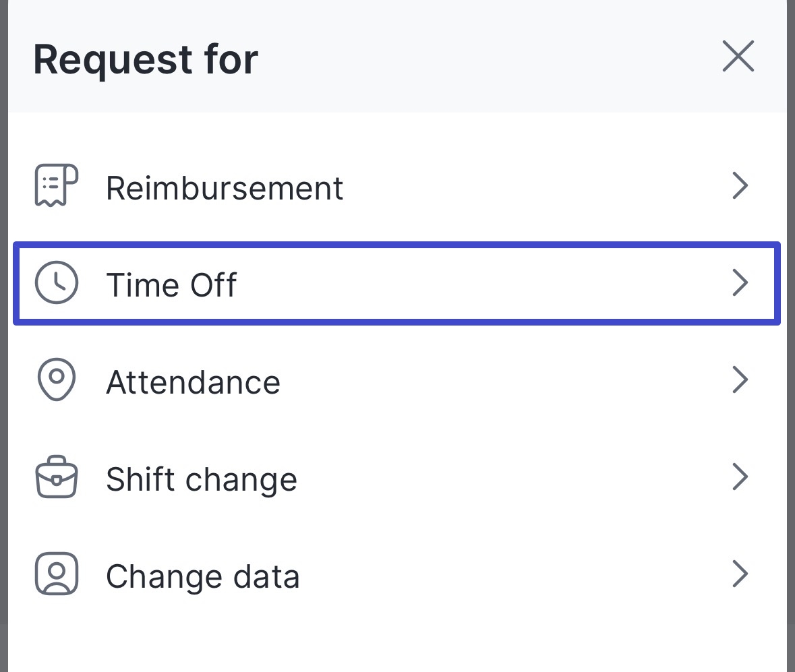This screenshot has height=672, width=795.
Task: Click the dimmed backdrop beside the panel
Action: coord(791,337)
